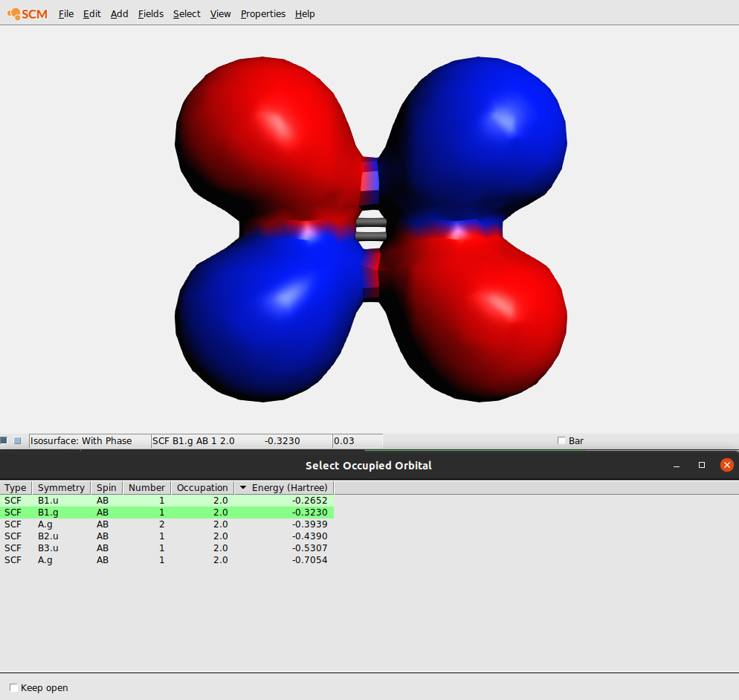Select the A.g orbital with energy -0.7054
This screenshot has height=700, width=739.
(149, 559)
